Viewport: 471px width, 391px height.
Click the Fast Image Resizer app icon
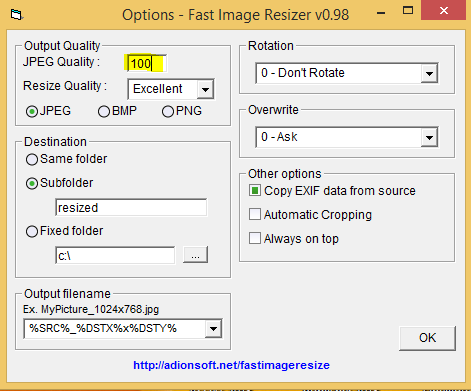[x=16, y=15]
